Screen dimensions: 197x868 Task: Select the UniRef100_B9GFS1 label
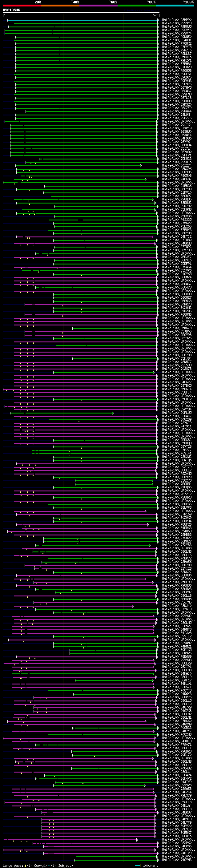point(177,74)
